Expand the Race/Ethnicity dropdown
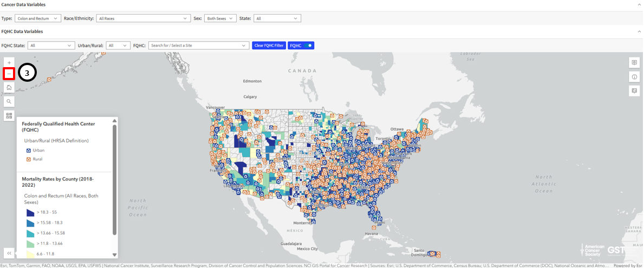The height and width of the screenshot is (268, 644). point(142,18)
